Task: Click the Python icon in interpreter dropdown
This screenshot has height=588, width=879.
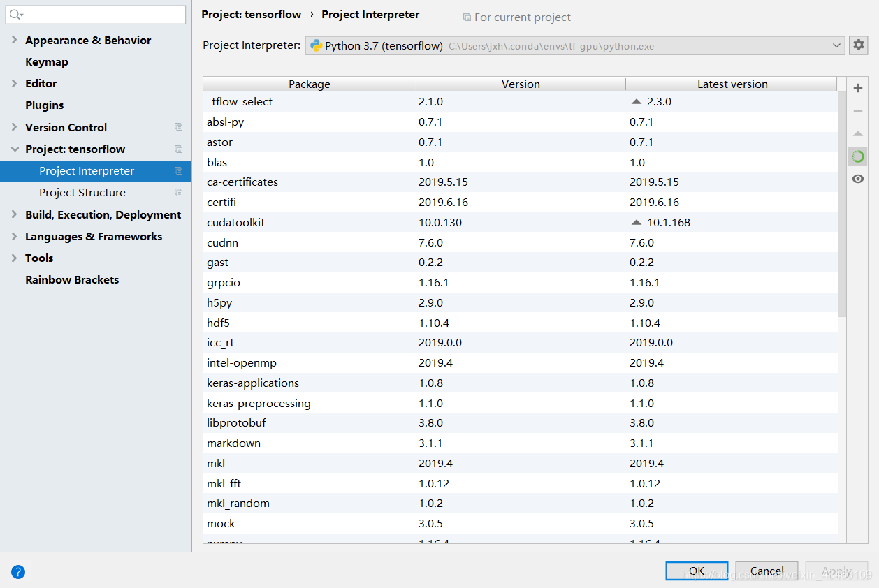Action: 317,45
